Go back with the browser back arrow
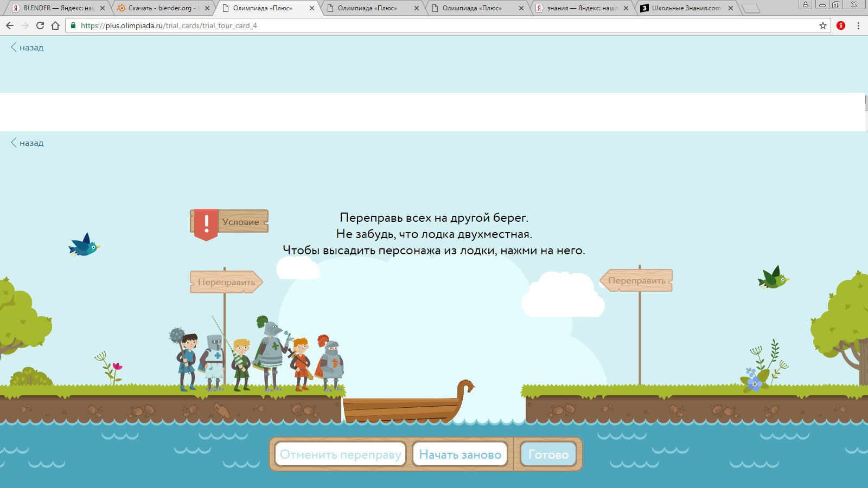Viewport: 868px width, 488px height. coord(10,25)
